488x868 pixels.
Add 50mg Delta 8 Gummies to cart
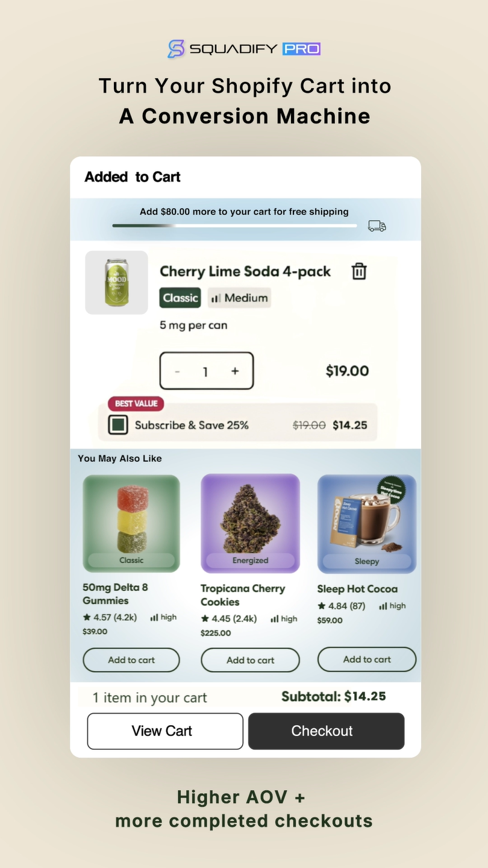[131, 660]
